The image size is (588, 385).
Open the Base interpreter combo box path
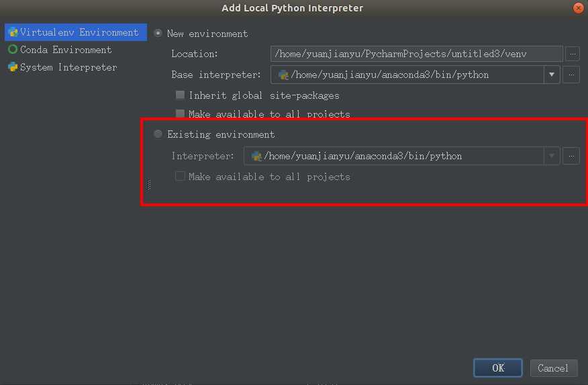pyautogui.click(x=409, y=75)
